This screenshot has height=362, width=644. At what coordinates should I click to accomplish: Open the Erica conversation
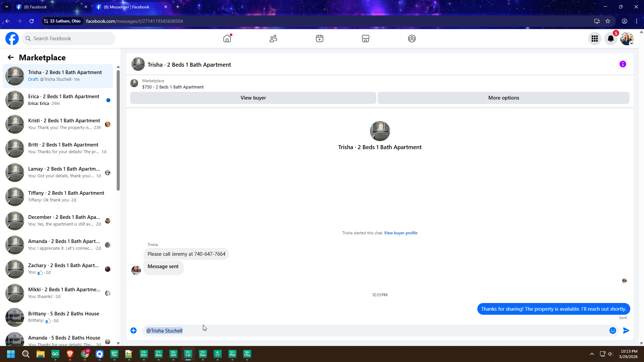[58, 100]
